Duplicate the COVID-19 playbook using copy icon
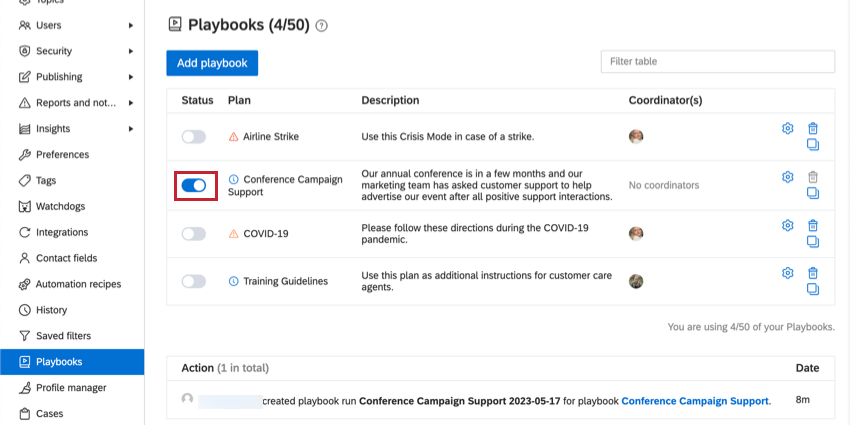The height and width of the screenshot is (425, 850). 813,241
